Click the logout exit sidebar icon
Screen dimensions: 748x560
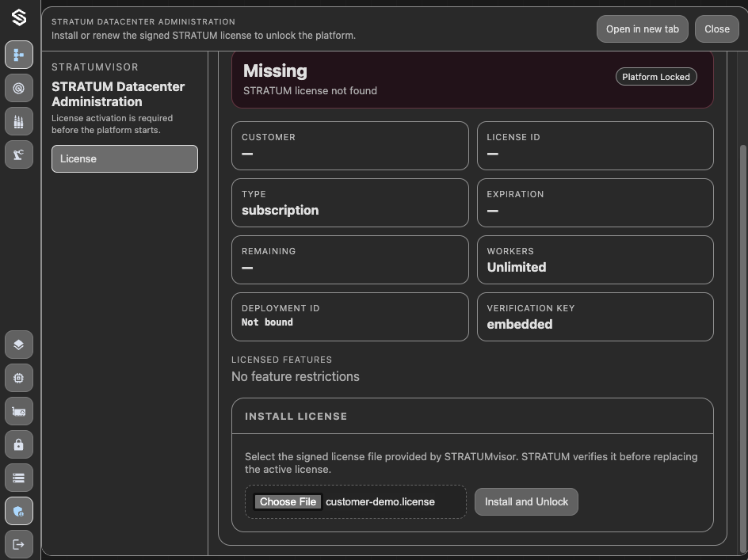coord(19,544)
